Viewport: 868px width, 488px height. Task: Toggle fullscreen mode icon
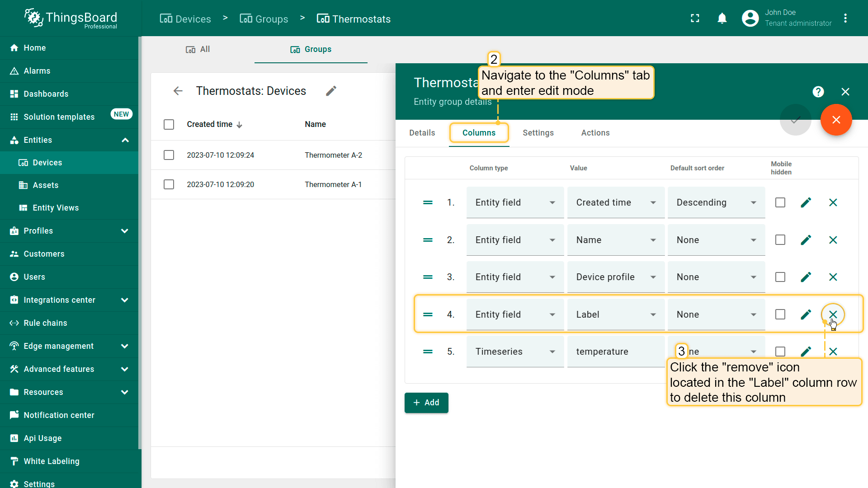(695, 18)
